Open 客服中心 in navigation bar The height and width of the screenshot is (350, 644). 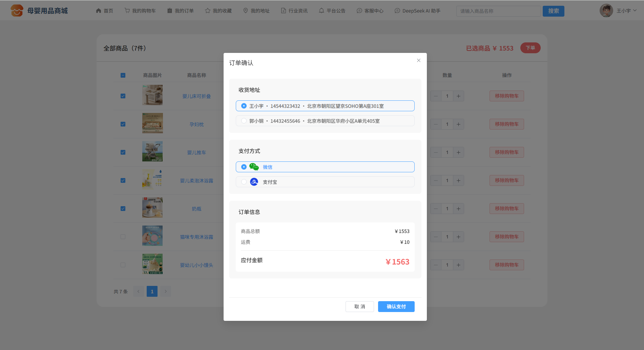pyautogui.click(x=370, y=11)
